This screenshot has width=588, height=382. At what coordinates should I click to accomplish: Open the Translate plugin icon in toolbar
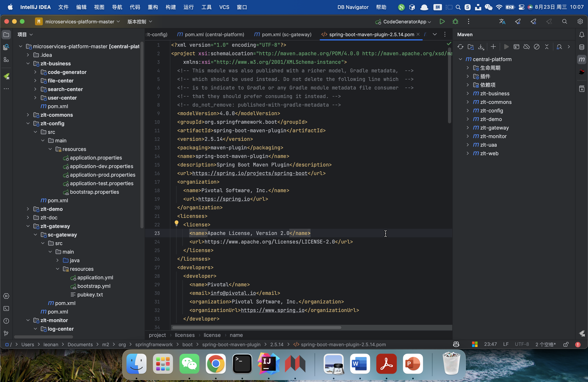point(502,22)
